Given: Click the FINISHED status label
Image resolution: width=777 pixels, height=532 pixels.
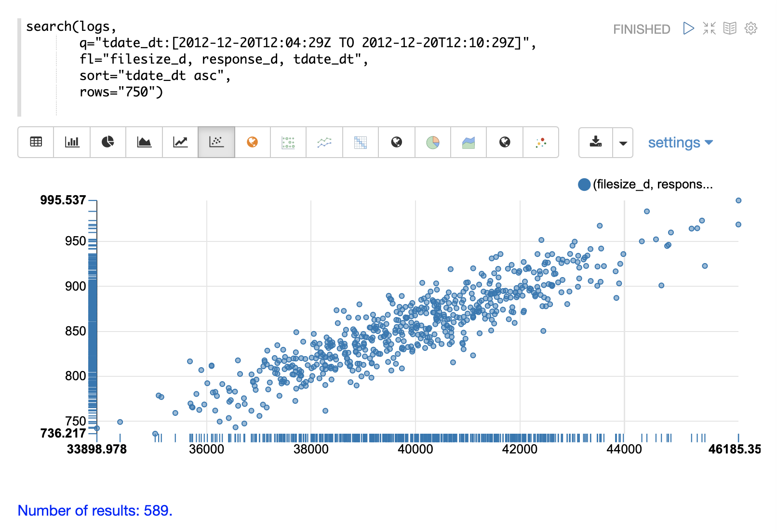Looking at the screenshot, I should (x=642, y=29).
